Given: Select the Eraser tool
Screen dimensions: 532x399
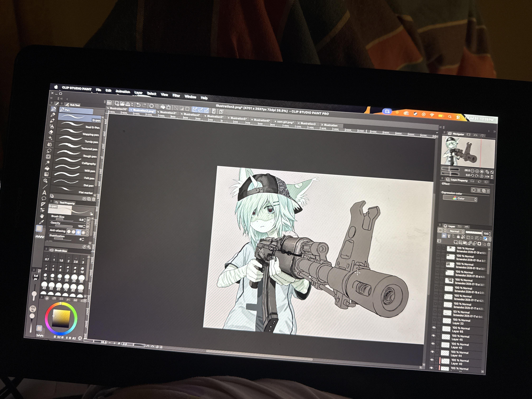Looking at the screenshot, I should click(51, 132).
